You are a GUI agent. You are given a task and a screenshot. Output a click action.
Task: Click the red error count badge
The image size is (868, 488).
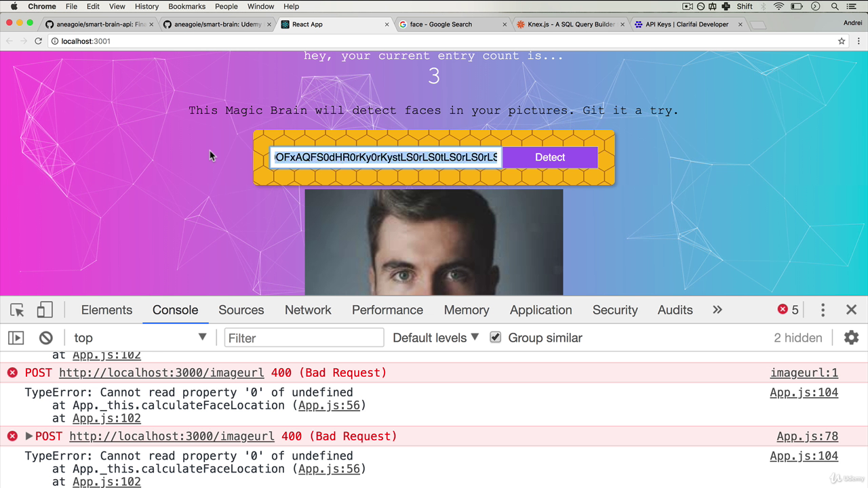point(788,310)
